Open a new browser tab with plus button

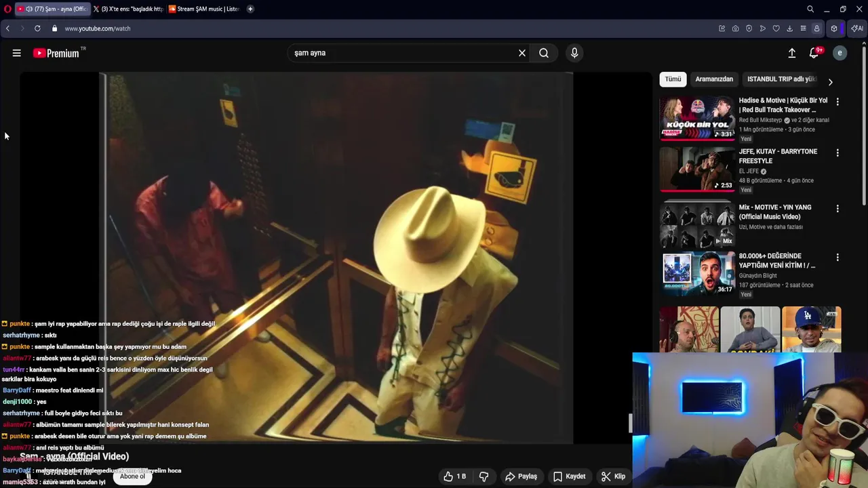[250, 9]
